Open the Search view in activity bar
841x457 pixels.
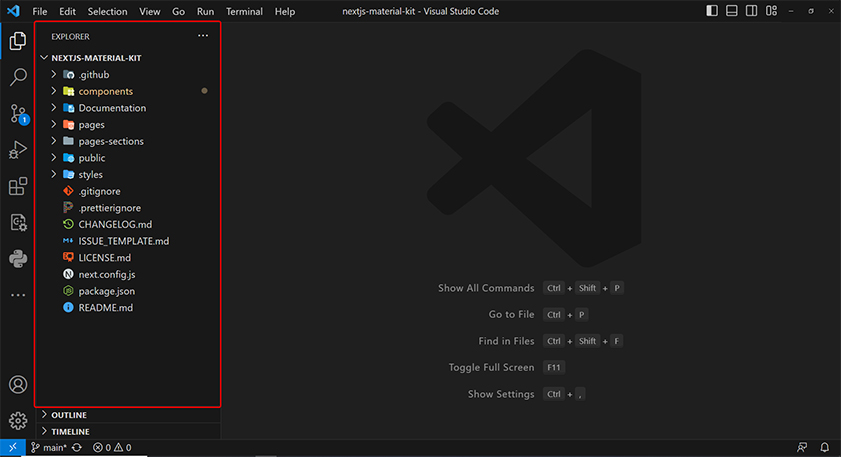18,77
